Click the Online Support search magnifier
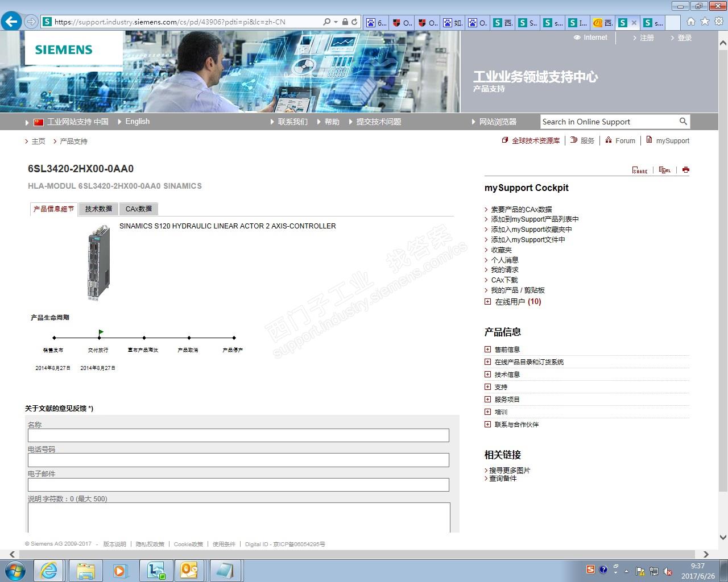728x582 pixels. (683, 121)
